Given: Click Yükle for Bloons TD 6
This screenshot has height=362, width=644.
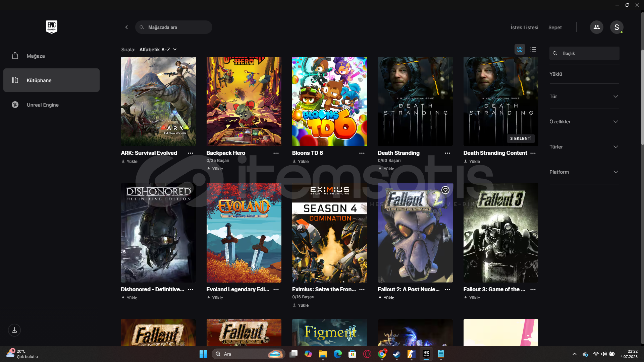Looking at the screenshot, I should point(301,162).
